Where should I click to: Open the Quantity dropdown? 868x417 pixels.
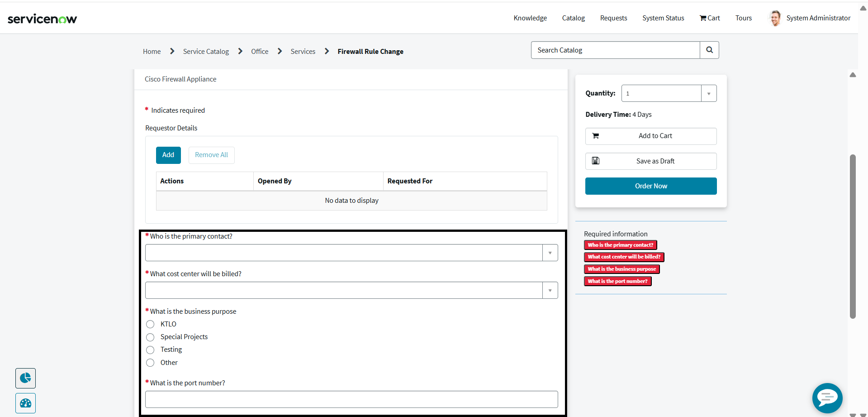click(x=708, y=93)
